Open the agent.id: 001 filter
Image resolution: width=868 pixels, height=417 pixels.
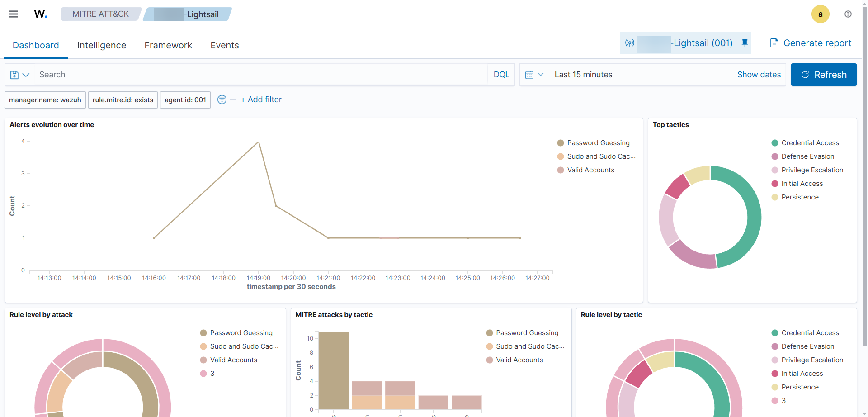185,100
